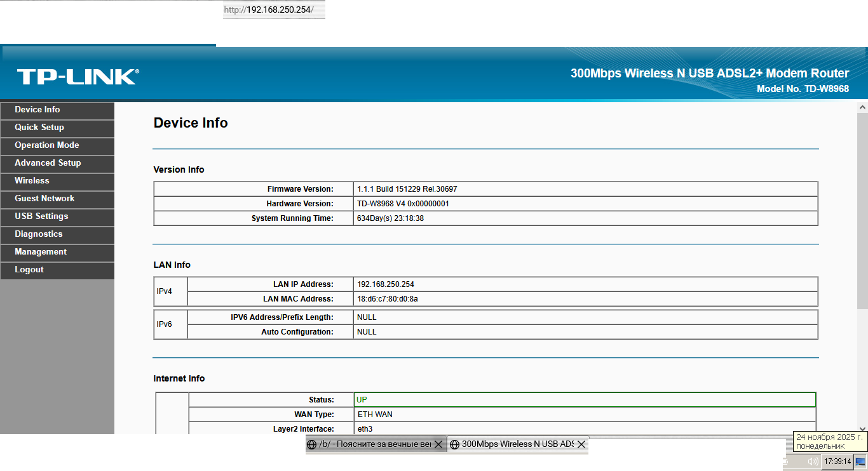Screen dimensions: 868x471
Task: Click the IPv6 row header cell
Action: [x=171, y=324]
